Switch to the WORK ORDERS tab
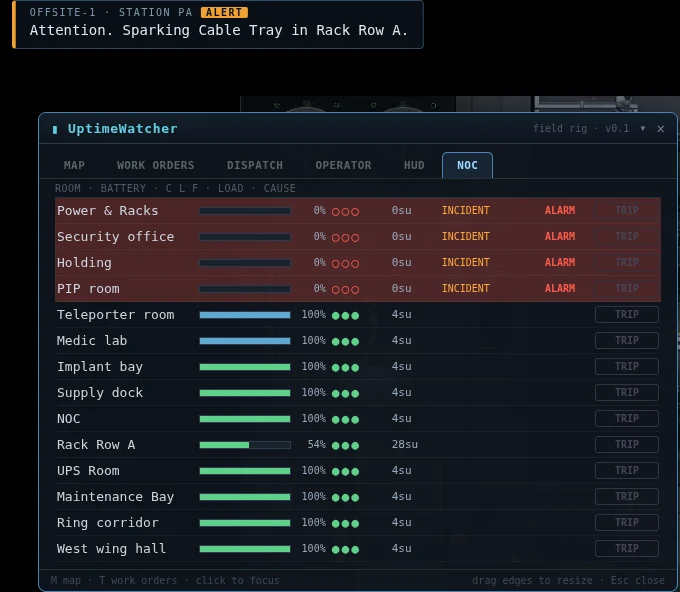This screenshot has width=680, height=592. pyautogui.click(x=156, y=165)
